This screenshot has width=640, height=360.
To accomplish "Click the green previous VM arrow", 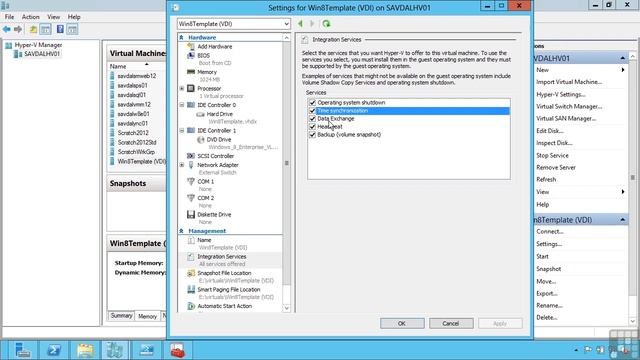I will click(x=300, y=24).
